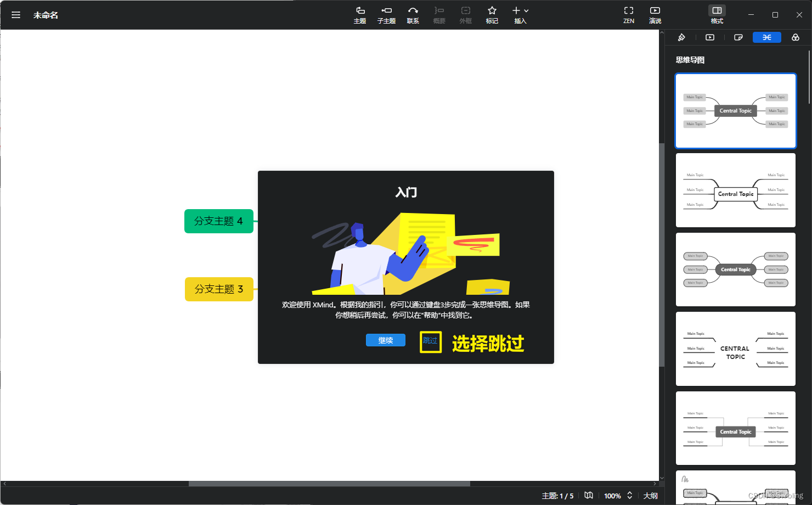Select the highlighted structure tab

point(767,37)
